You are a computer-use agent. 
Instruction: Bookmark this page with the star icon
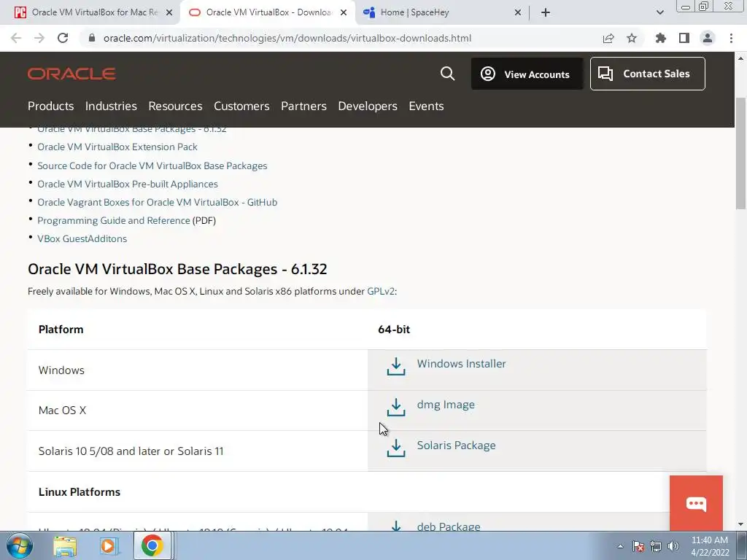pyautogui.click(x=632, y=38)
